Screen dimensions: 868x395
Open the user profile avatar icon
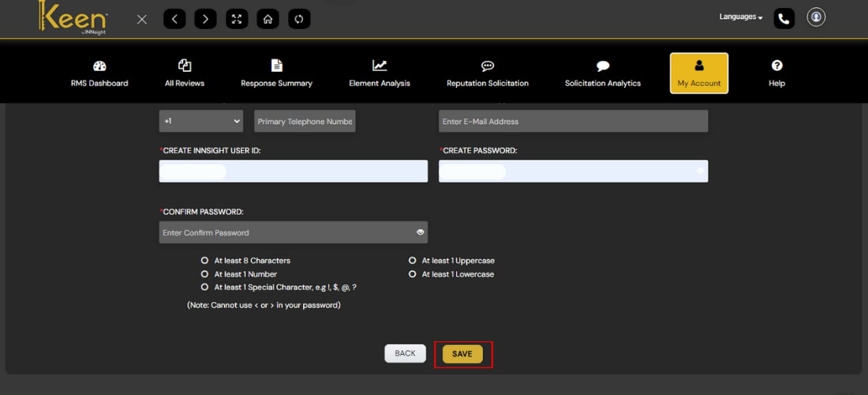click(x=816, y=17)
